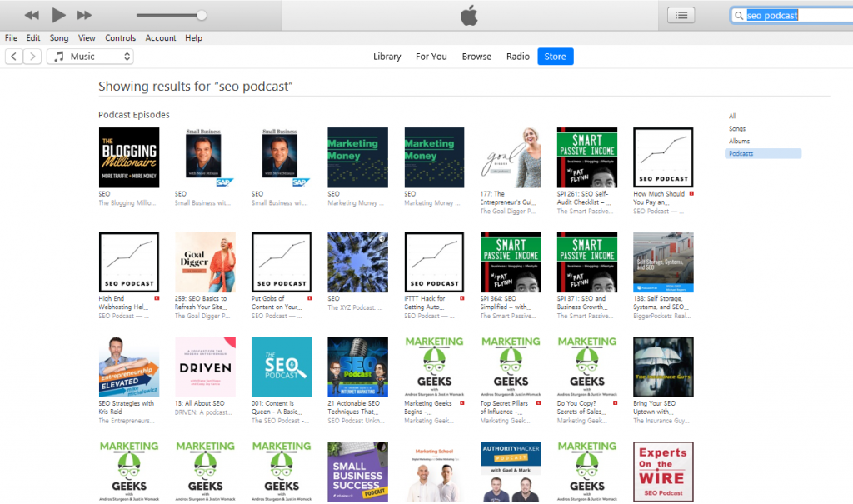Open 259: SEO Basics Goal Digger artwork
The width and height of the screenshot is (853, 504).
pyautogui.click(x=205, y=262)
